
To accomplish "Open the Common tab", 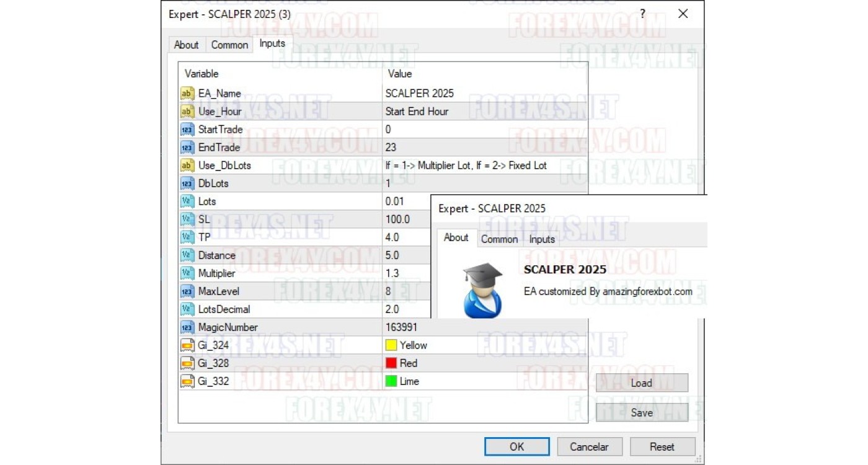I will pos(229,45).
